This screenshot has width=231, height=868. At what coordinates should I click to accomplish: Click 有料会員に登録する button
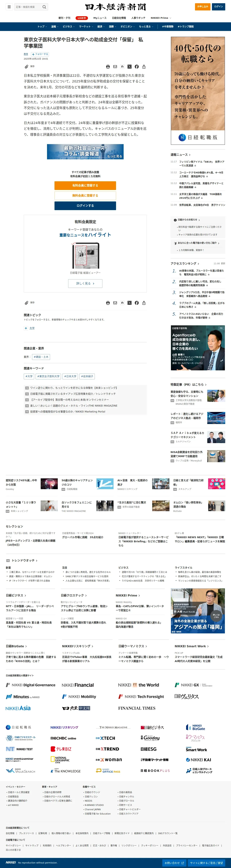[85, 186]
